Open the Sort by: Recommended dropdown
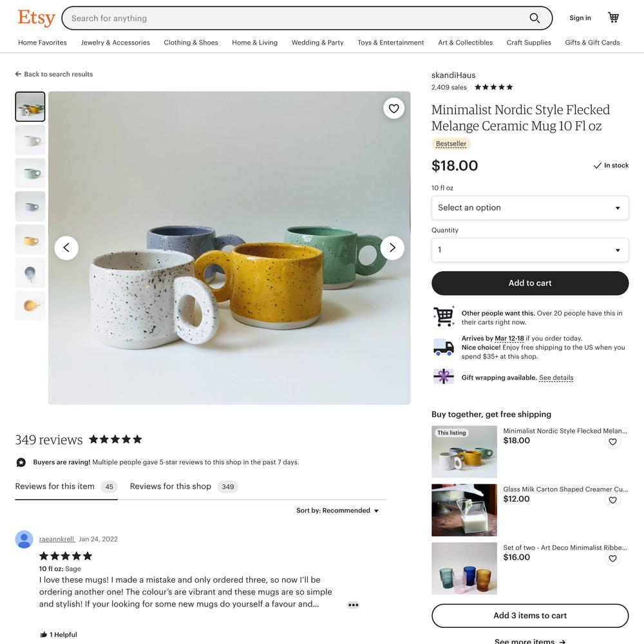The image size is (644, 644). click(x=337, y=511)
